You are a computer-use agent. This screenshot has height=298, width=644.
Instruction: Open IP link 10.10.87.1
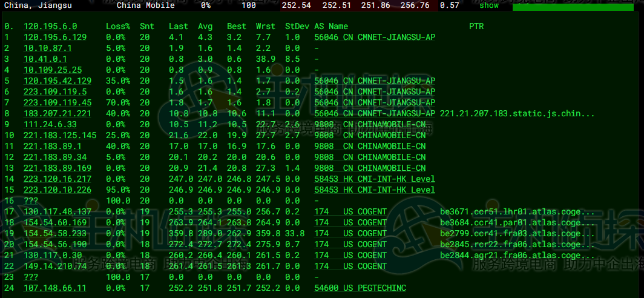(x=48, y=48)
